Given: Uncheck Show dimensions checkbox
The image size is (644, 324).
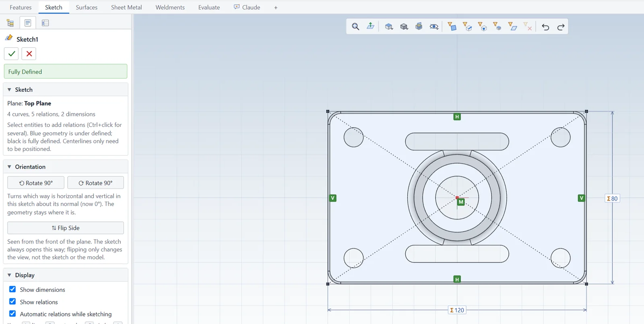Looking at the screenshot, I should pos(12,289).
